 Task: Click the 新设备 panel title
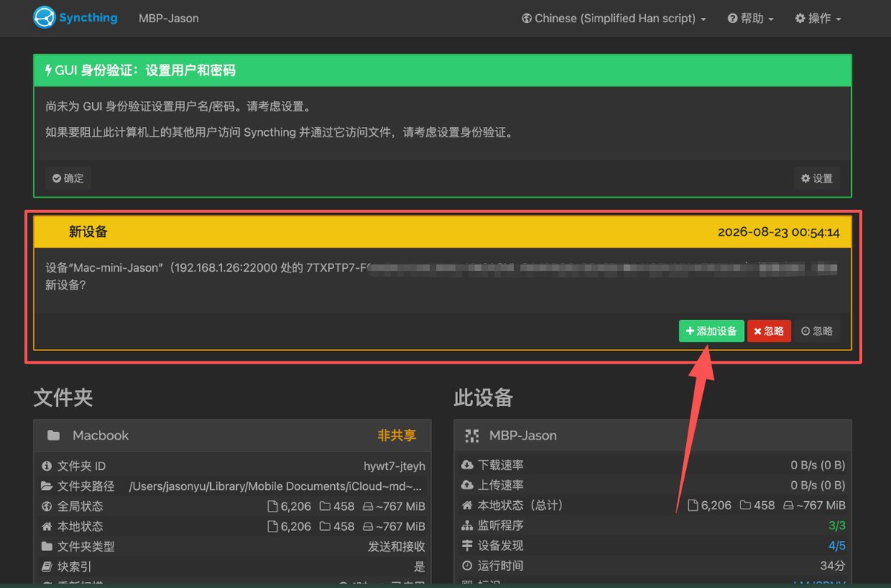[88, 232]
